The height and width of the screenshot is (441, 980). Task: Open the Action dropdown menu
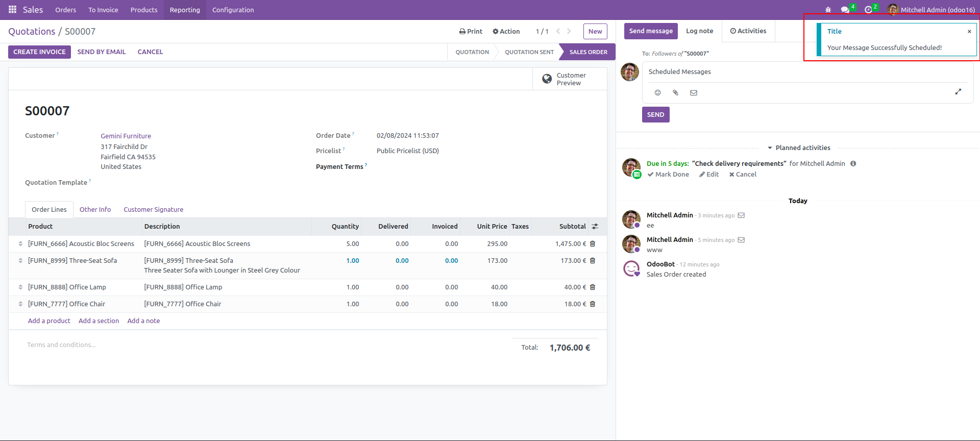506,32
